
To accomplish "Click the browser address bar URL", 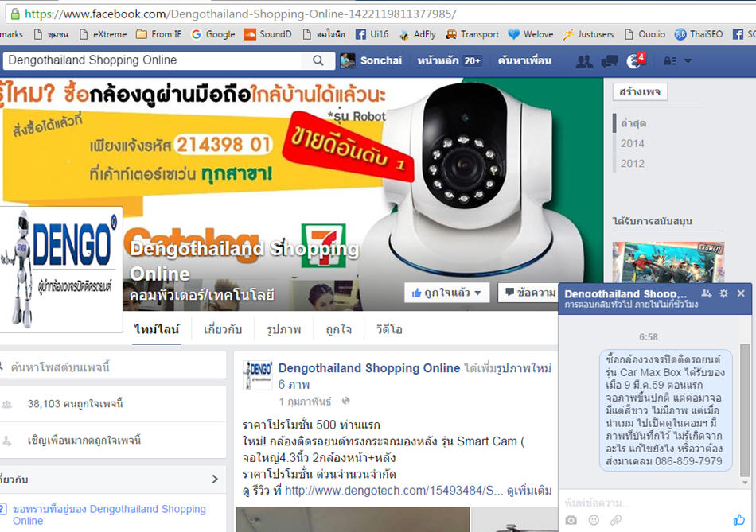I will point(240,14).
